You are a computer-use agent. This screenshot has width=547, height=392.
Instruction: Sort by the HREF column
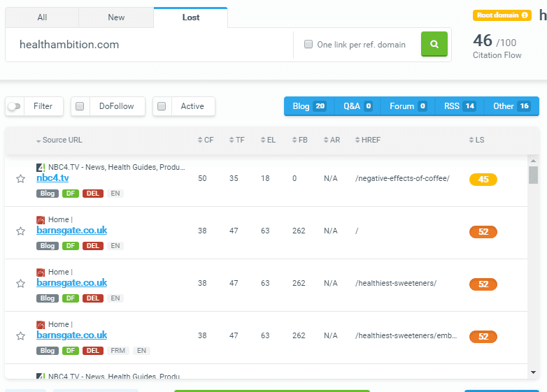[x=368, y=140]
